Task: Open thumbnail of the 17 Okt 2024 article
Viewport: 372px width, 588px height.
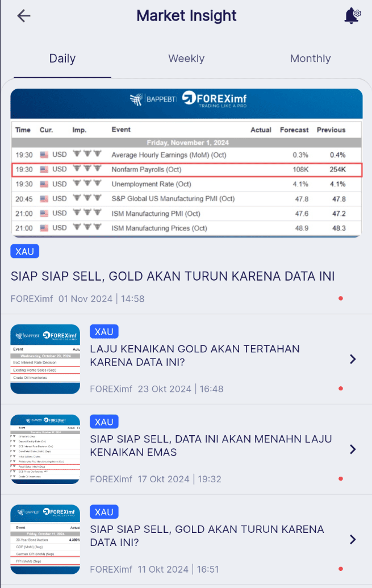Action: point(45,449)
